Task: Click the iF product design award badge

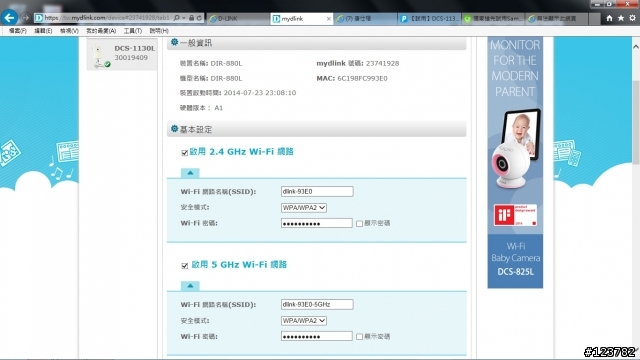Action: click(515, 215)
